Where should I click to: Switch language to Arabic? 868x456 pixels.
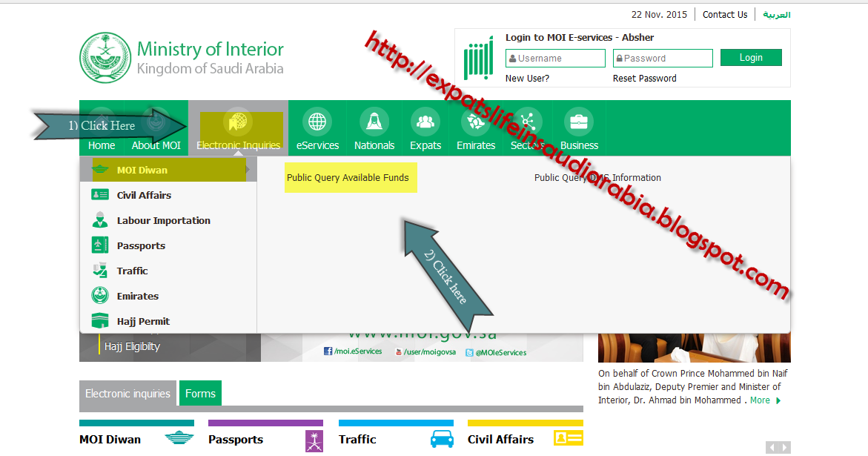(777, 15)
